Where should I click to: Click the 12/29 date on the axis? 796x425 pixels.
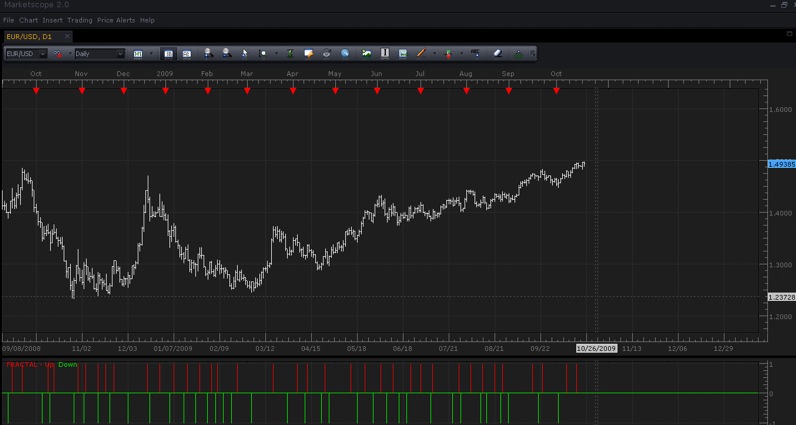coord(723,349)
